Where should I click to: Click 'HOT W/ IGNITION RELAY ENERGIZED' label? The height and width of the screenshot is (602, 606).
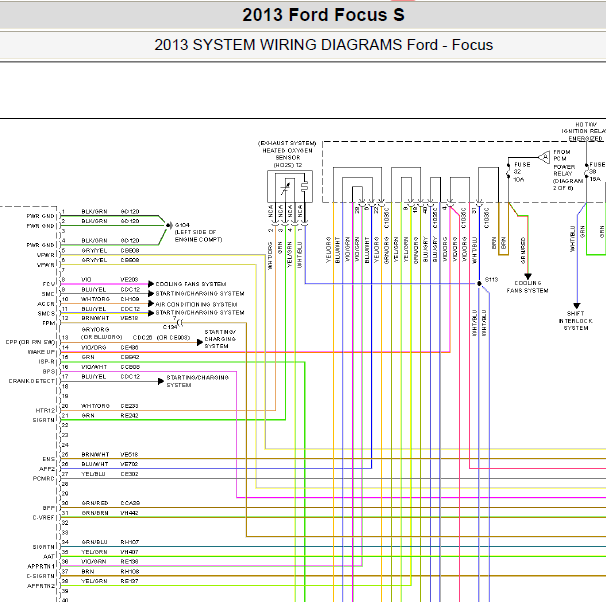(584, 131)
